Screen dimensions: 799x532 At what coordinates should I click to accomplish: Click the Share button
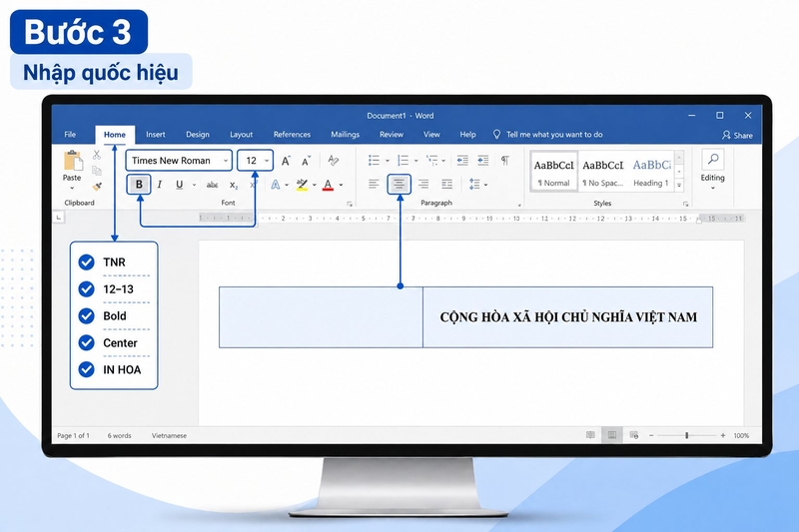pos(737,135)
